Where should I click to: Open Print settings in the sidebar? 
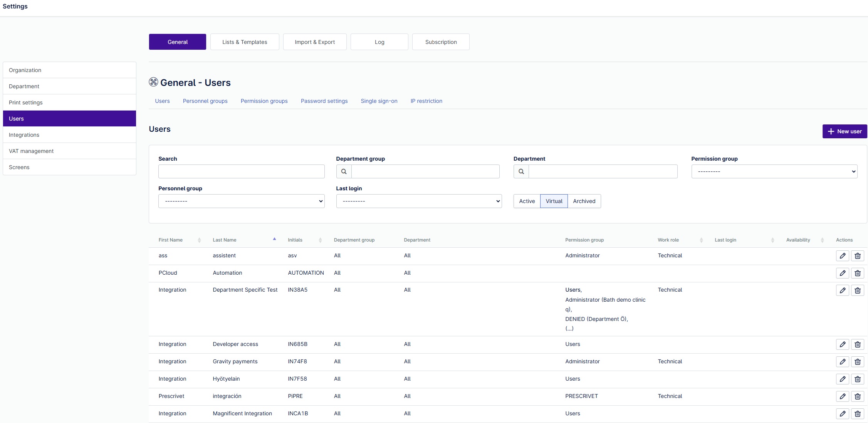[69, 102]
